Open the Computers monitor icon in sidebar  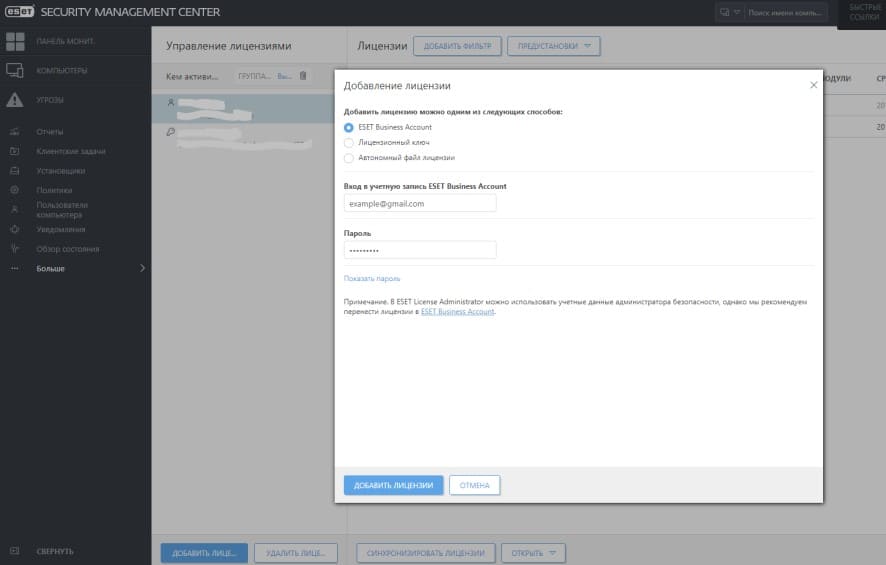point(15,71)
